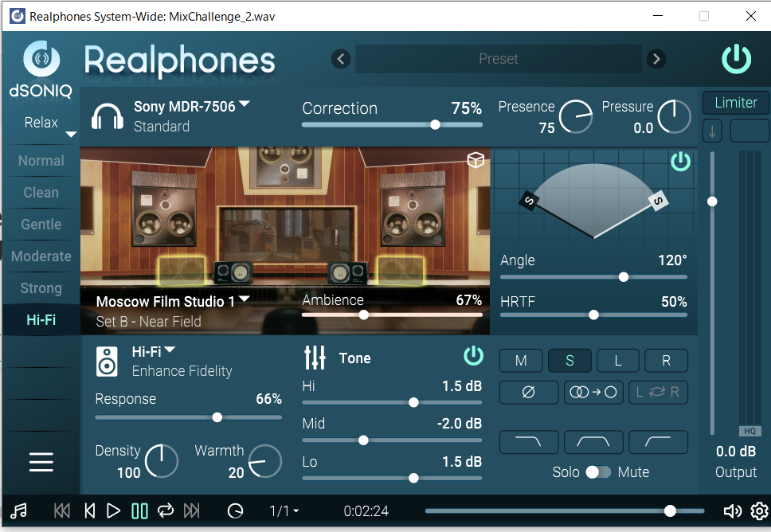Open the Hi-Fi speaker mode dropdown
The image size is (771, 532).
click(x=154, y=351)
